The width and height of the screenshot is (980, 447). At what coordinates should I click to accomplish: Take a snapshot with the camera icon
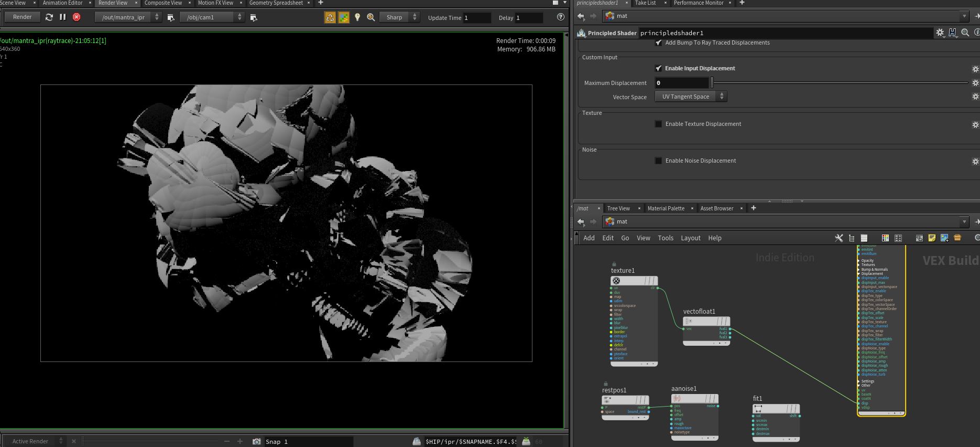point(256,442)
